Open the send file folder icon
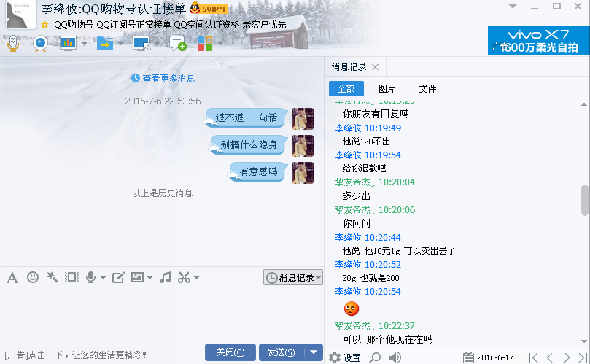590x364 pixels. tap(105, 43)
